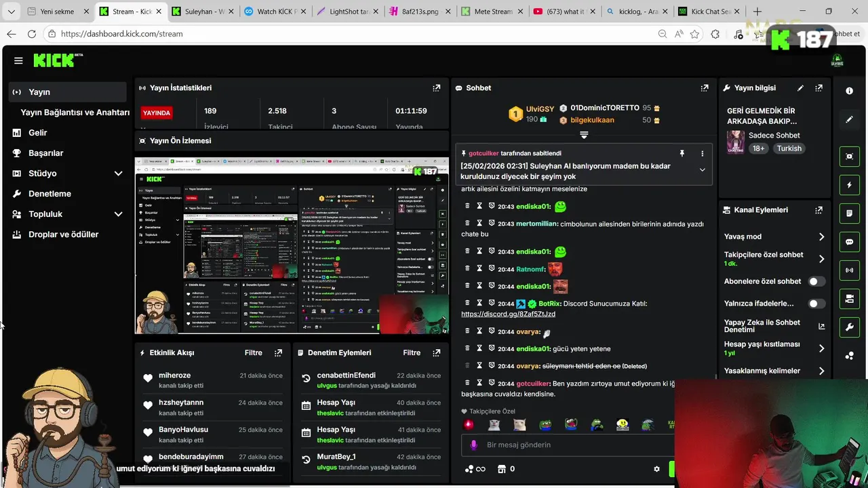Unpin the pinned message with the pin icon
The height and width of the screenshot is (488, 868).
[x=682, y=154]
